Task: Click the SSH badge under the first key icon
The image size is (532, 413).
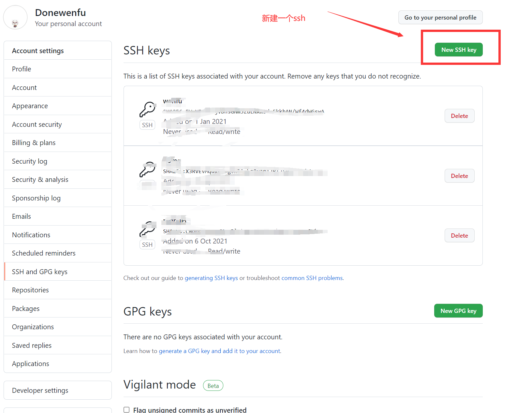Action: coord(147,125)
